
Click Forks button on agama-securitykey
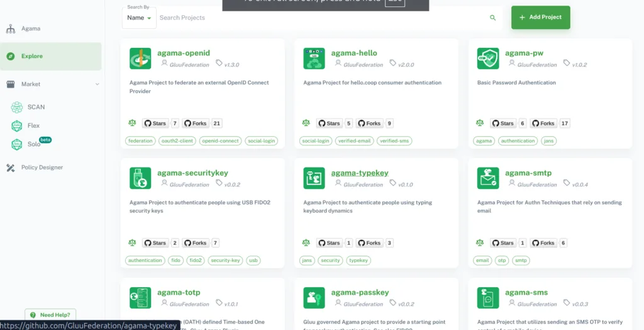(x=196, y=242)
